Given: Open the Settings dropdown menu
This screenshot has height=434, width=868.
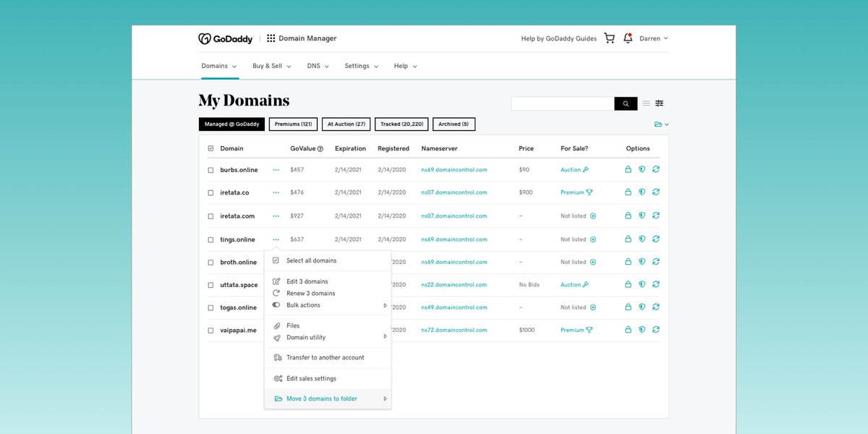Looking at the screenshot, I should click(x=362, y=66).
